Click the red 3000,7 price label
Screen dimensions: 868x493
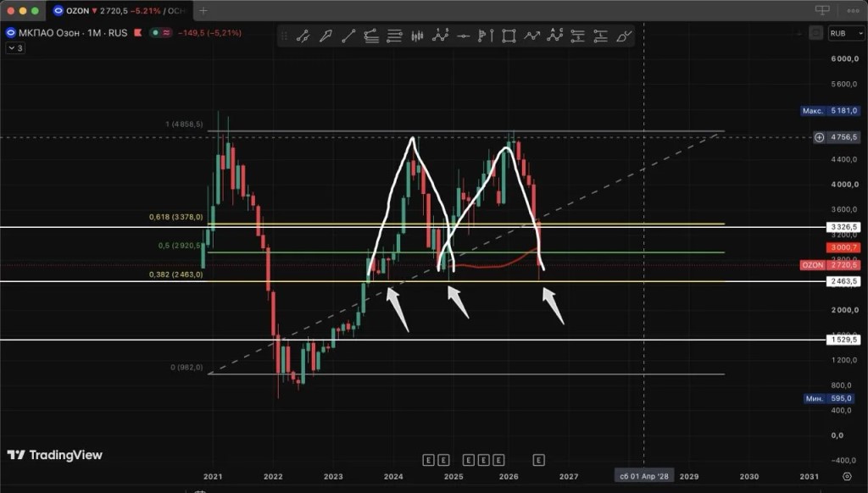(x=843, y=247)
